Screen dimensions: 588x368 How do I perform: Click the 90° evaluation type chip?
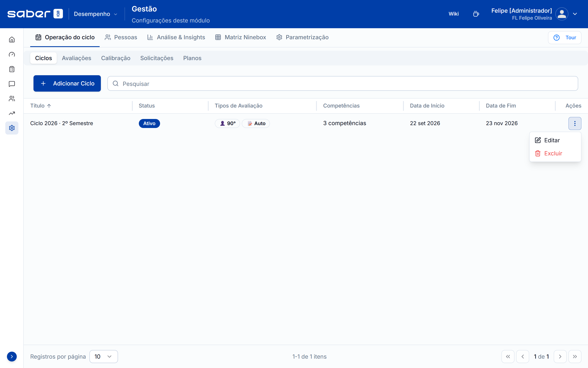[227, 123]
